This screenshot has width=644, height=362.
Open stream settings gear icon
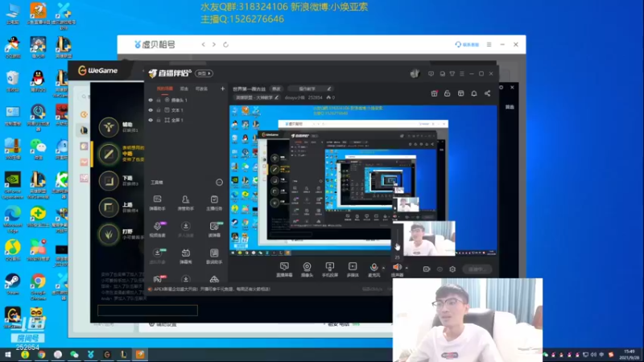[452, 269]
